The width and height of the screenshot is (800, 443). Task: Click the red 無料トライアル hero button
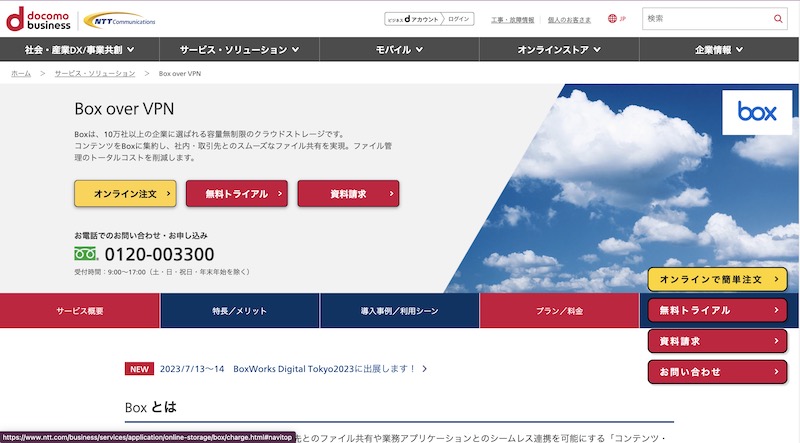[x=237, y=193]
